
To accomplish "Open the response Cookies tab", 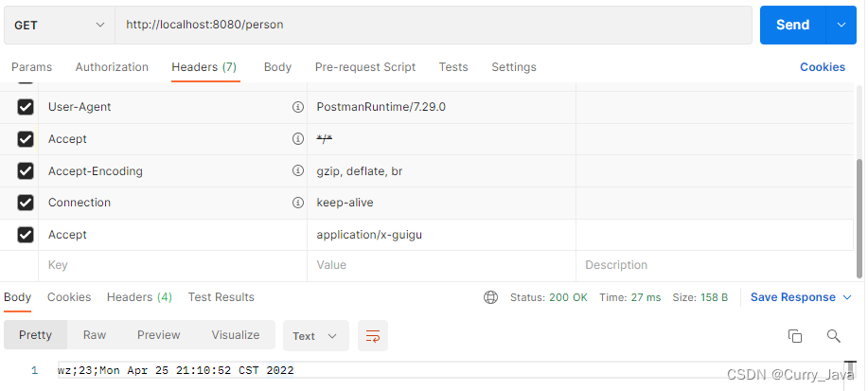I will pos(69,297).
